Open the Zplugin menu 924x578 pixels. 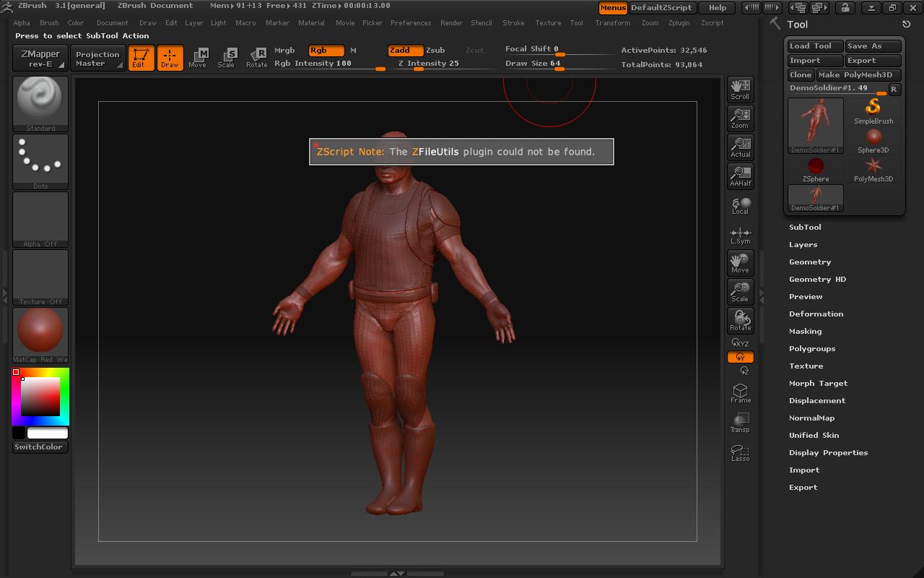[679, 23]
